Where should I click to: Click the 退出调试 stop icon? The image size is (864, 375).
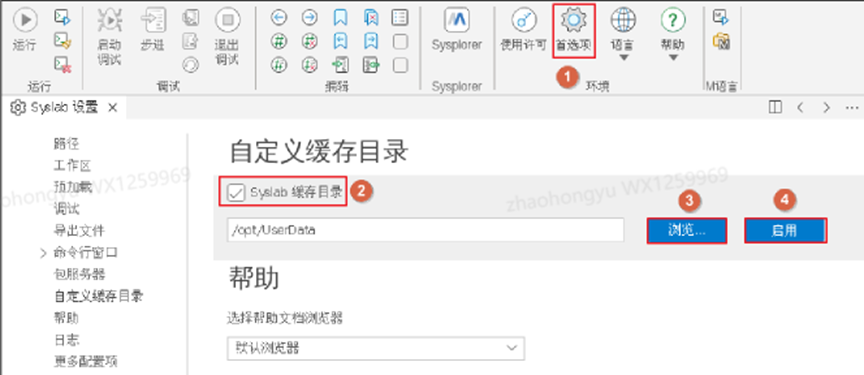[227, 21]
